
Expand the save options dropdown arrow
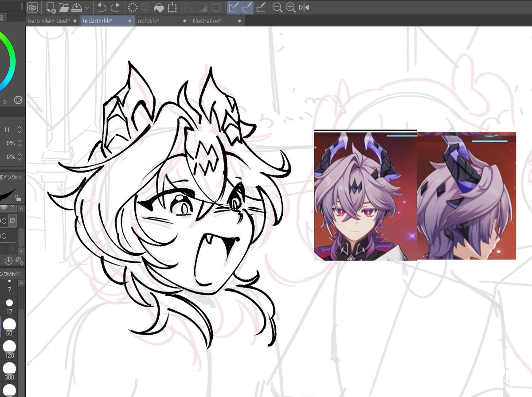[87, 8]
